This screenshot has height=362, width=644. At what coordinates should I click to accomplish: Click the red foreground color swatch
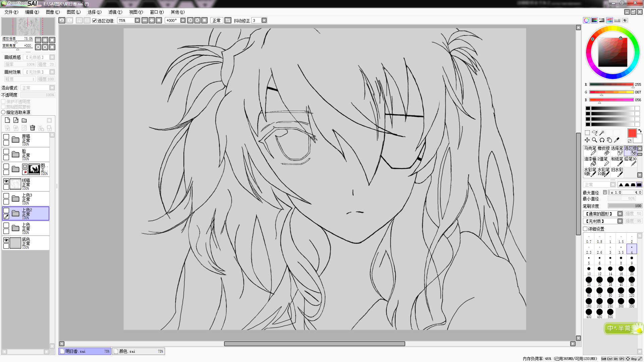click(x=632, y=133)
